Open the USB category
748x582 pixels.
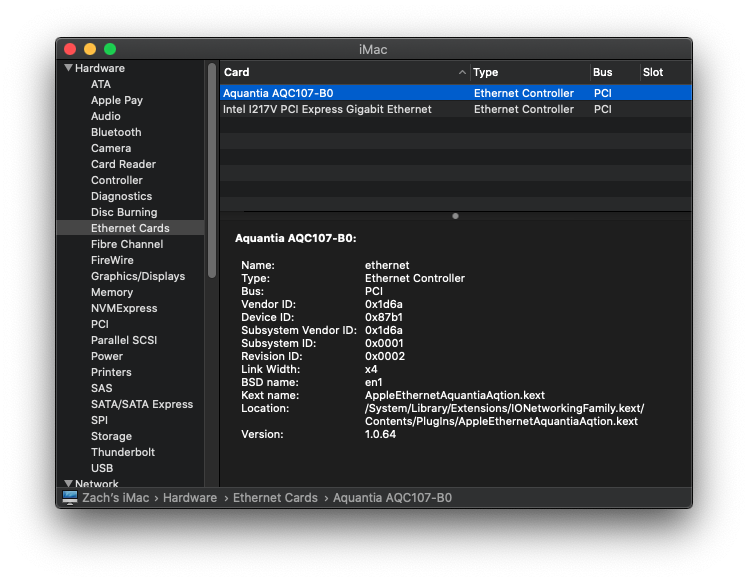click(x=102, y=468)
